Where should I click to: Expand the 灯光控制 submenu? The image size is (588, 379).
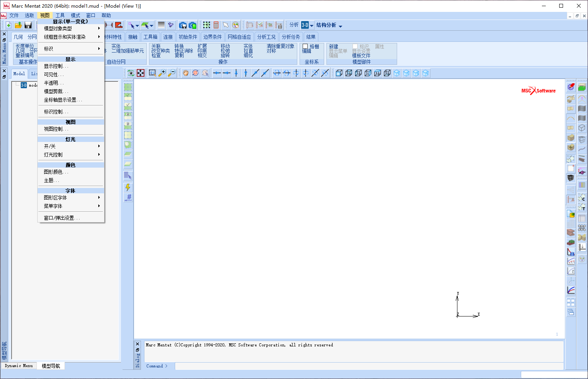(71, 155)
